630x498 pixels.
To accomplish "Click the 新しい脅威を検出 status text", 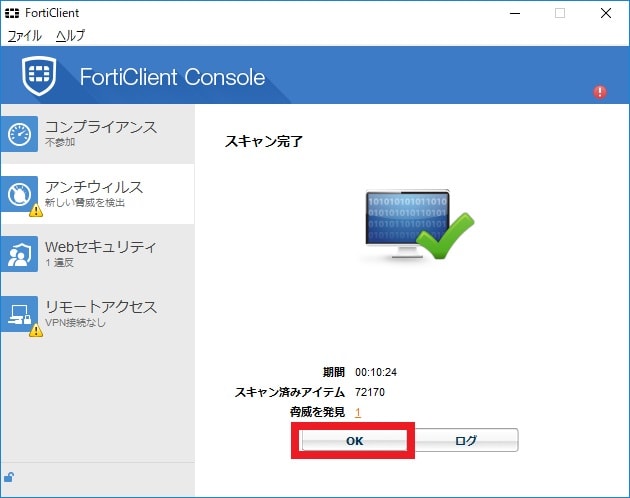I will pyautogui.click(x=85, y=203).
